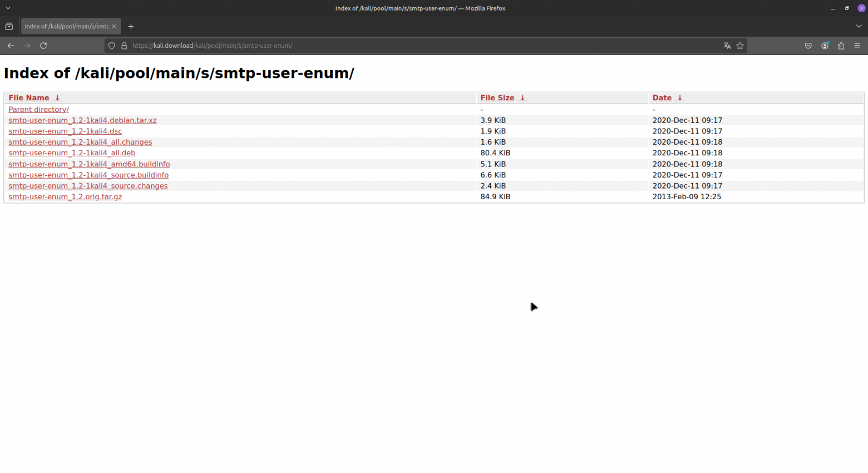Open smtp-user-enum_1.2-1kali4_all.changes
Screen dimensions: 868x473
[80, 142]
